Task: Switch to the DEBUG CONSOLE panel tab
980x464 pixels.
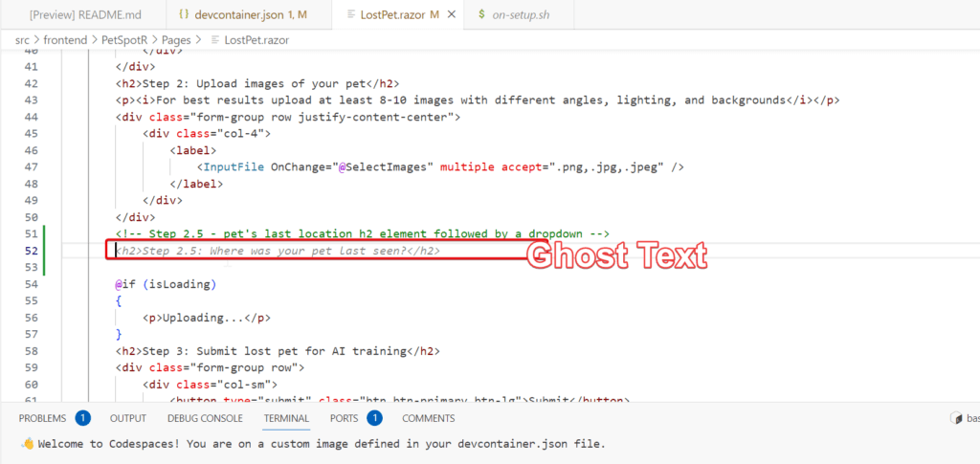Action: pos(205,418)
